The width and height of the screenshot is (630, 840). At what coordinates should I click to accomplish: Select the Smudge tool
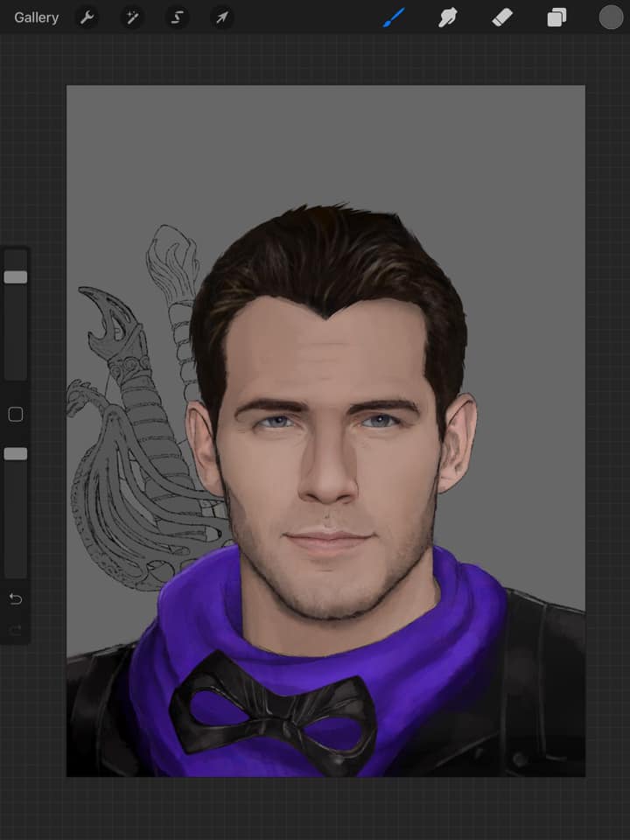click(449, 17)
